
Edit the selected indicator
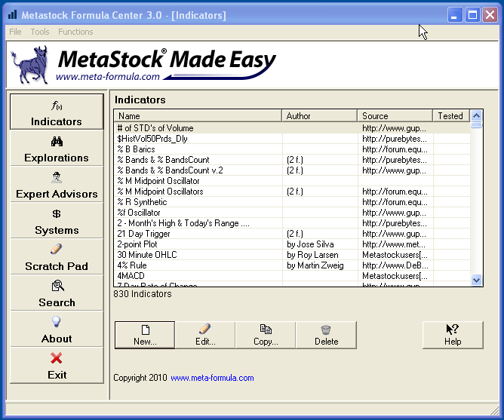coord(205,335)
